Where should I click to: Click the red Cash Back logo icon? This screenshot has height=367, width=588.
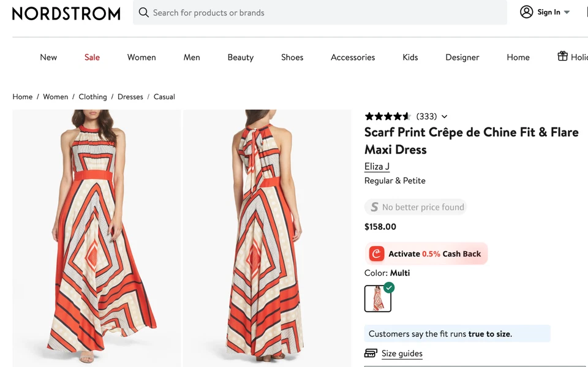click(x=378, y=253)
